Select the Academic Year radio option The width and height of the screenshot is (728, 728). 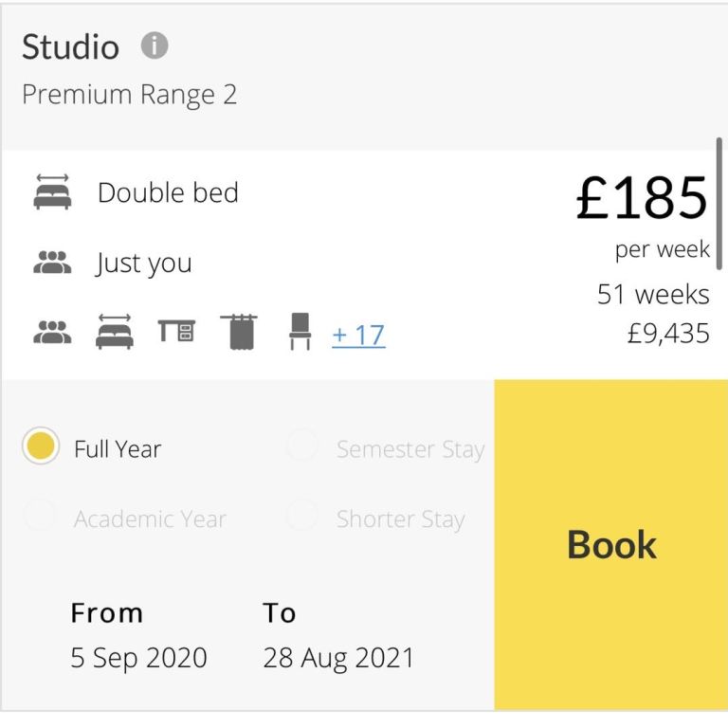tap(41, 516)
